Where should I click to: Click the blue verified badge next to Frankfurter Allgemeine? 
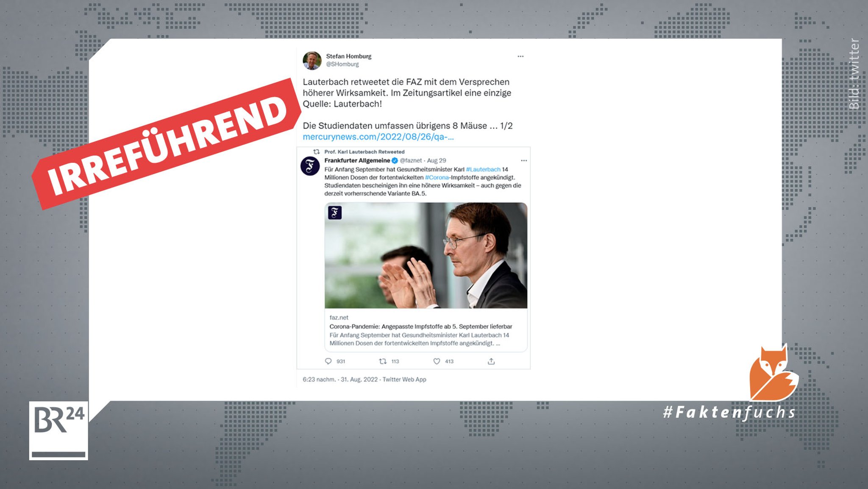point(395,161)
